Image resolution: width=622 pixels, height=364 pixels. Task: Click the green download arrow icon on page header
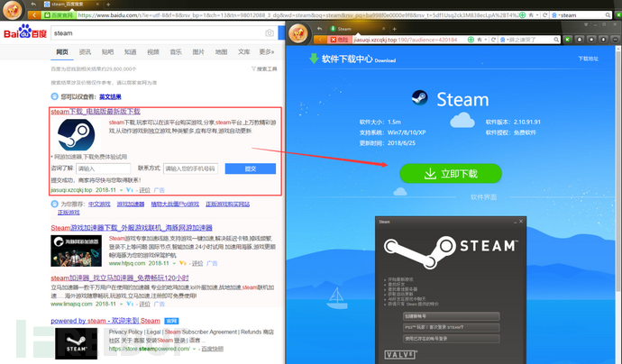coord(314,59)
